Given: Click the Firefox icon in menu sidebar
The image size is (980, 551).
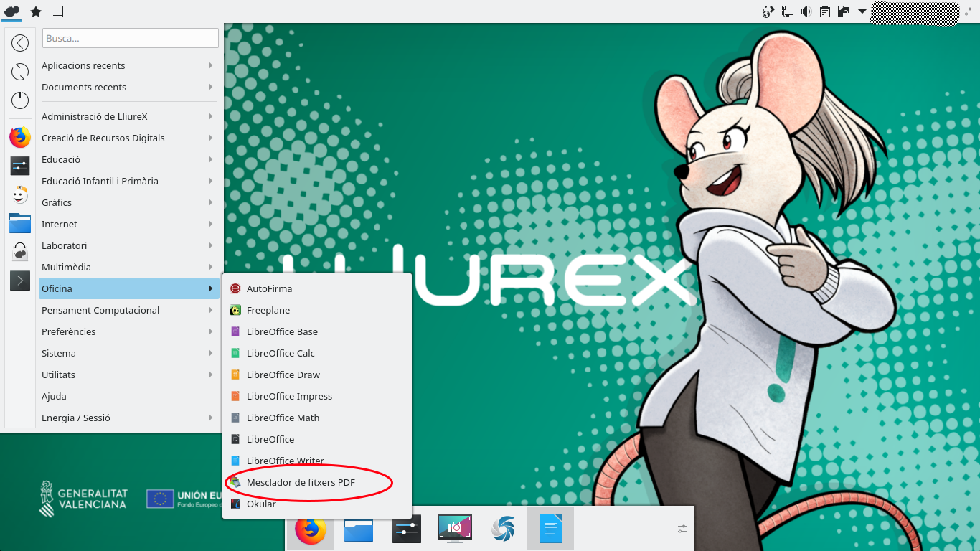Looking at the screenshot, I should pyautogui.click(x=20, y=137).
